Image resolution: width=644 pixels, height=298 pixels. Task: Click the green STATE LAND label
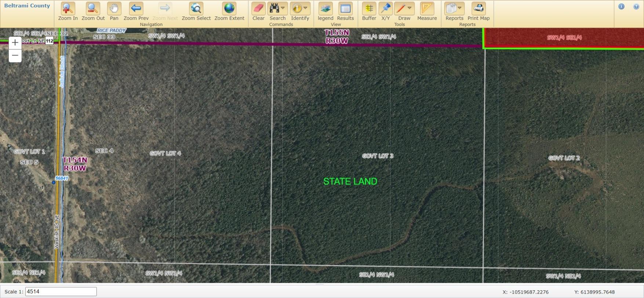point(350,181)
